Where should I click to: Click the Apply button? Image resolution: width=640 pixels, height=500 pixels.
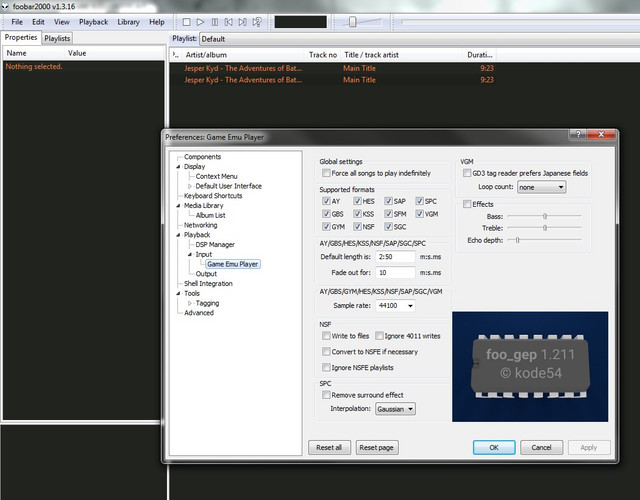point(589,447)
